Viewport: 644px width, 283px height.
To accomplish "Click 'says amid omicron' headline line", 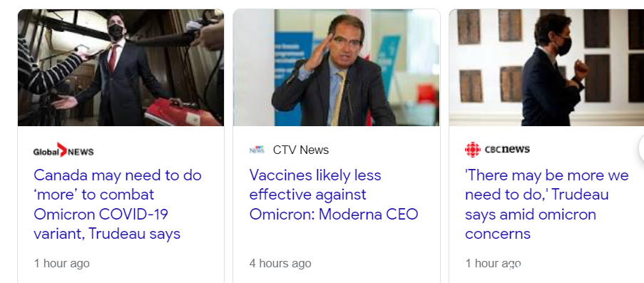I will point(530,215).
